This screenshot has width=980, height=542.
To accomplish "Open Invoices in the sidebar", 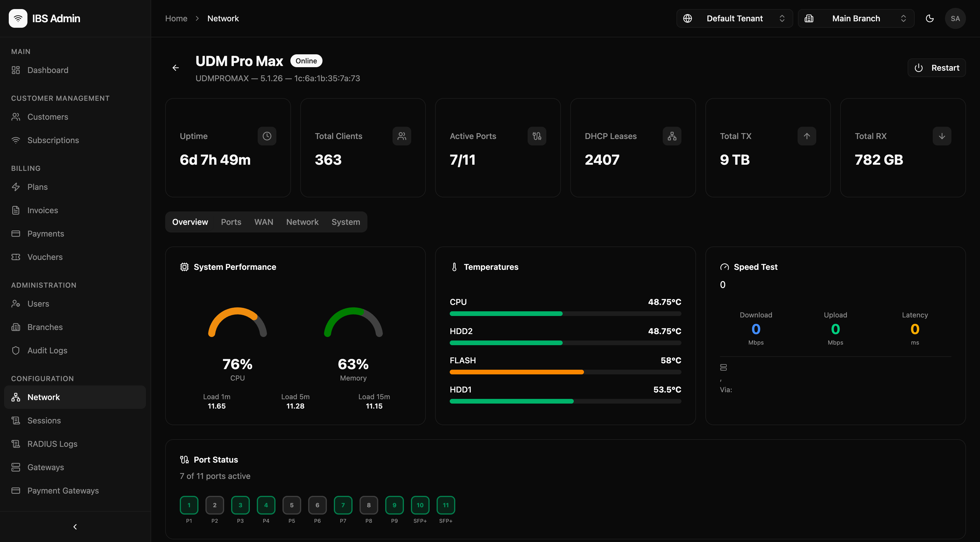I will [75, 210].
